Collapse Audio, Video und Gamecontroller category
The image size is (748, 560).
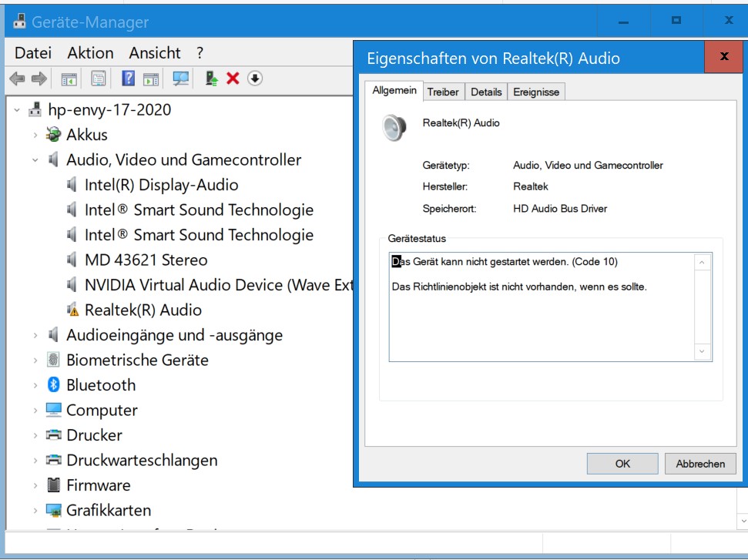click(35, 160)
